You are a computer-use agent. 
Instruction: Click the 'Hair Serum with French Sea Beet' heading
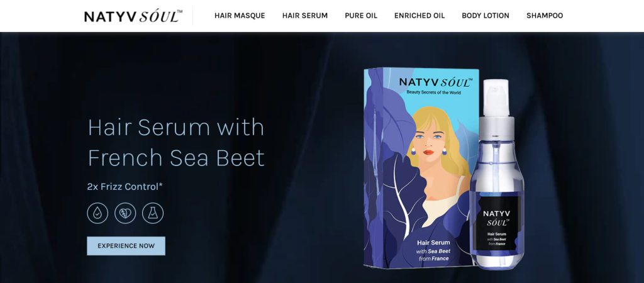[x=176, y=142]
